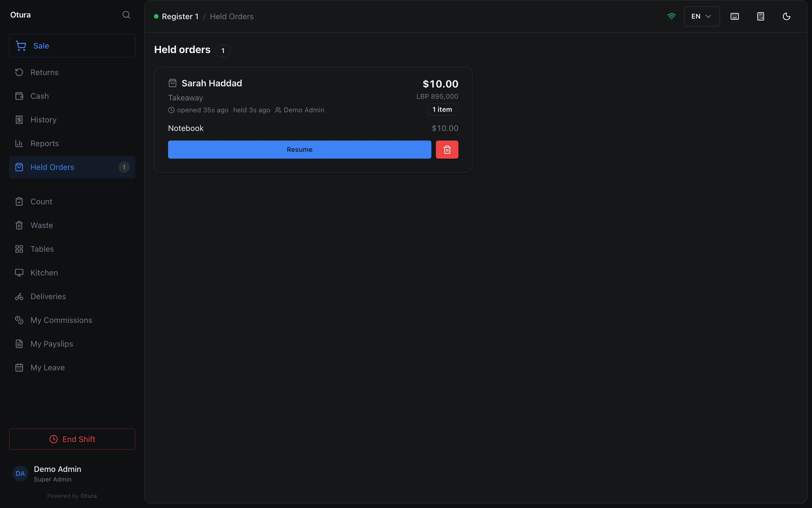Open History in the sidebar

point(72,120)
